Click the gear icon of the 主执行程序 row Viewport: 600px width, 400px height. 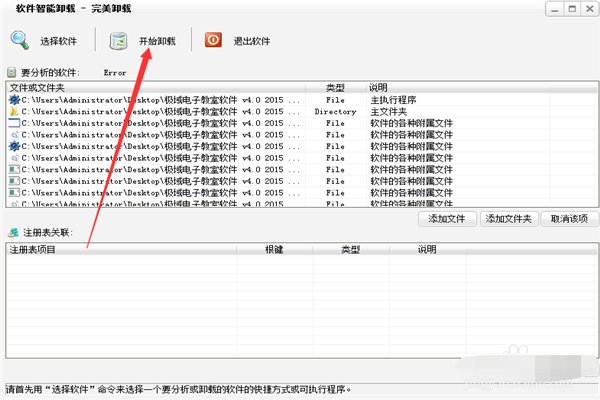coord(15,100)
